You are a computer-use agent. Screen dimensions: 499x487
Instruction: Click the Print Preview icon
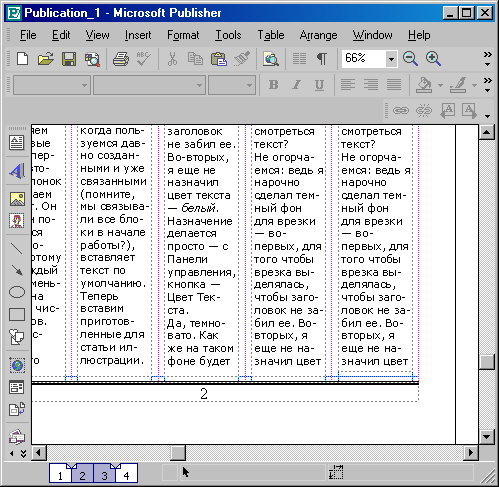(x=92, y=59)
